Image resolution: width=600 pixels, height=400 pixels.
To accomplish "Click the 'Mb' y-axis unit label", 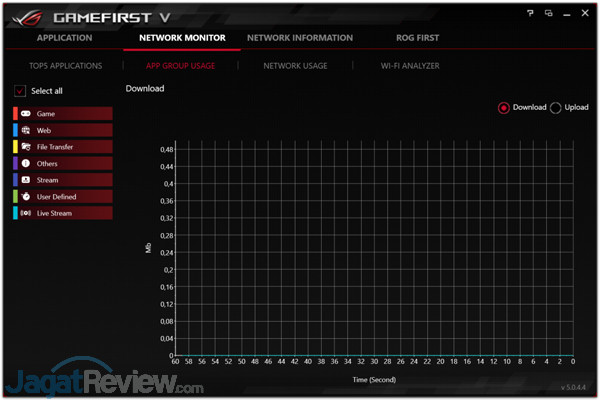I will 148,248.
